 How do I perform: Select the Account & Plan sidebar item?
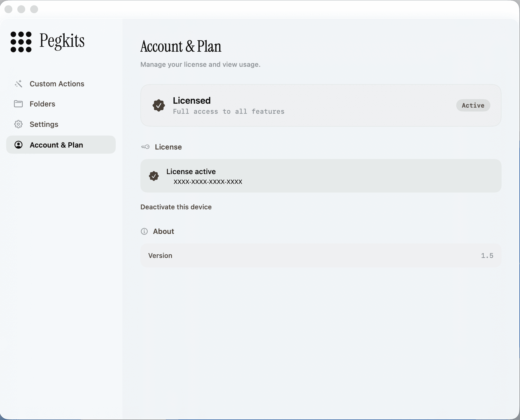56,145
